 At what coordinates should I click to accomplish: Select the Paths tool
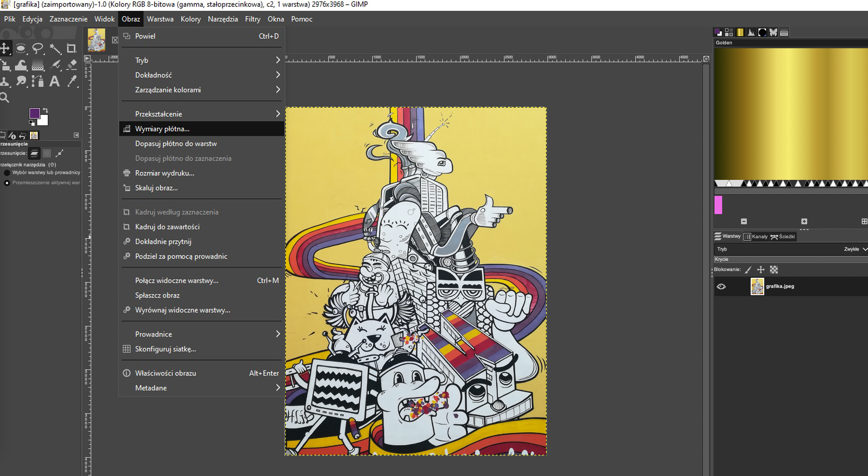click(x=38, y=81)
